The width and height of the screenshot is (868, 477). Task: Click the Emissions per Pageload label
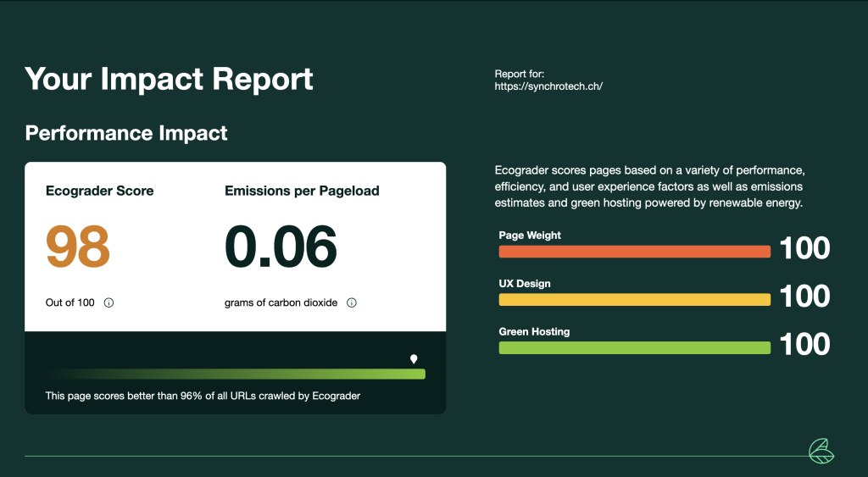pyautogui.click(x=302, y=191)
